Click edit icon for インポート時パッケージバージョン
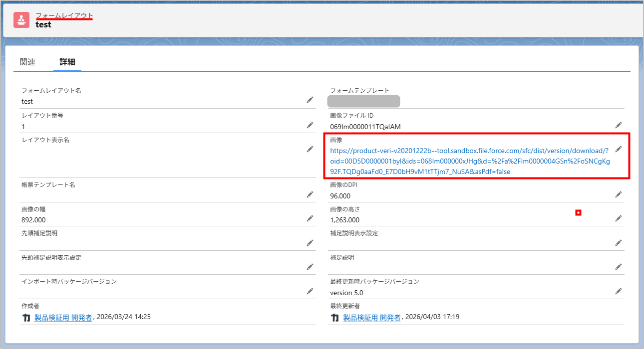Screen dimensions: 644x349 pos(310,291)
